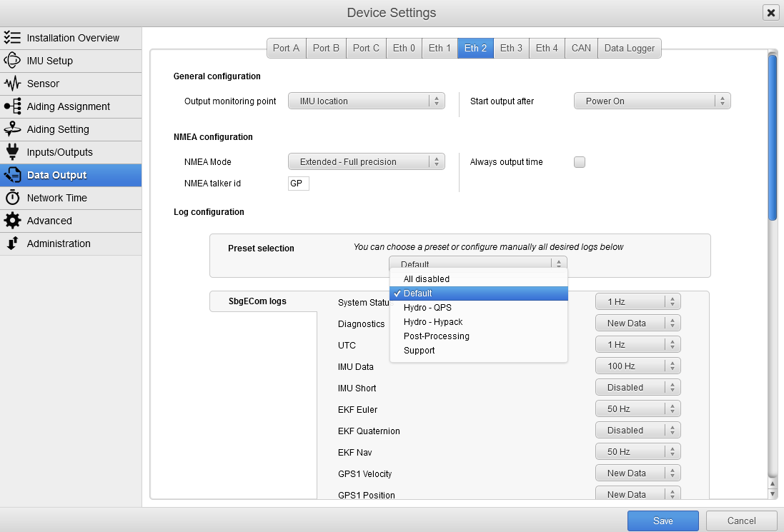Select the Post-Processing preset option
Image resolution: width=784 pixels, height=532 pixels.
click(436, 336)
